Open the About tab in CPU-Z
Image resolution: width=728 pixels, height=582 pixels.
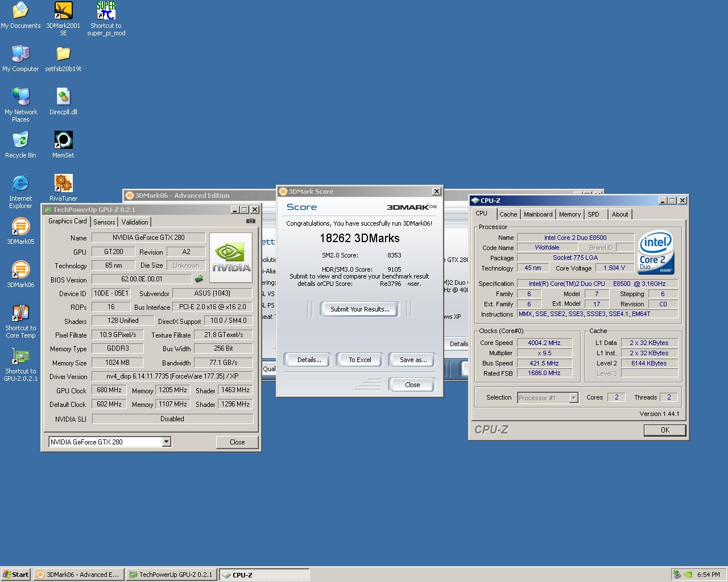click(x=620, y=214)
